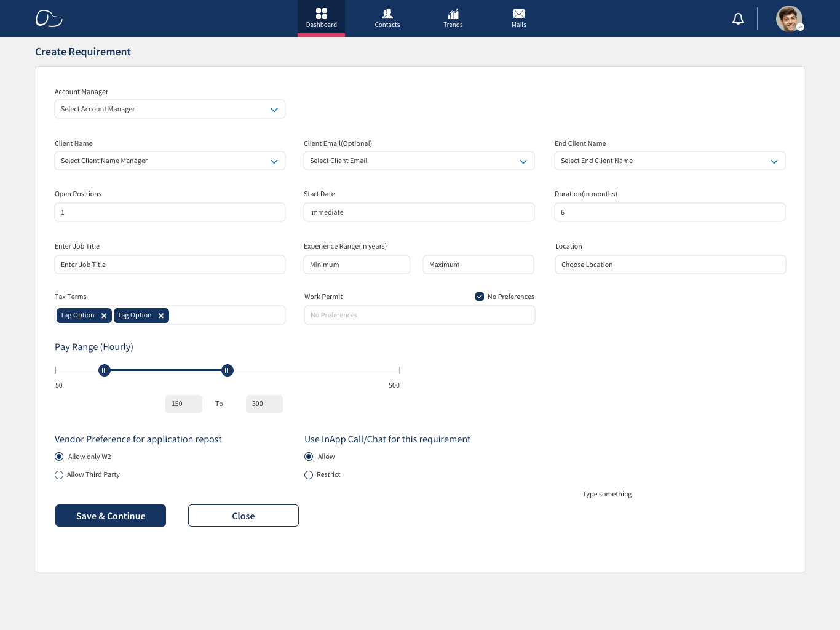Click the Dashboard grid icon

322,14
